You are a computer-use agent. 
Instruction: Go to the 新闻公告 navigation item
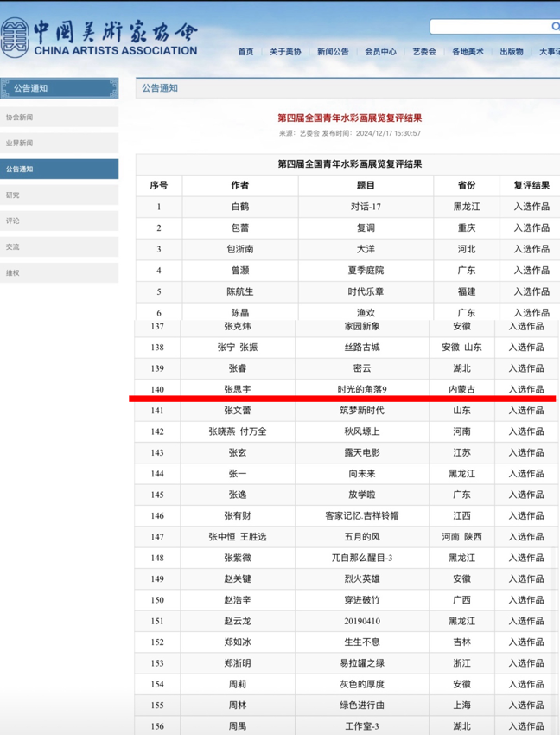click(x=333, y=52)
